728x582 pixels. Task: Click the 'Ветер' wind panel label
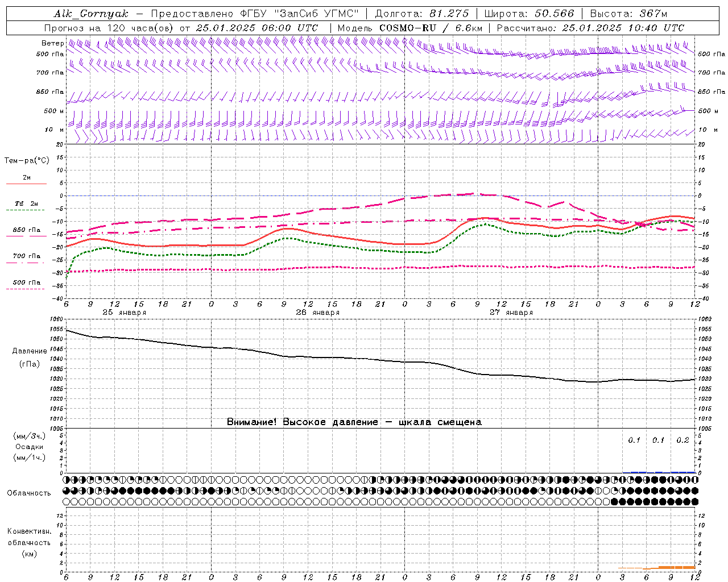tap(52, 43)
